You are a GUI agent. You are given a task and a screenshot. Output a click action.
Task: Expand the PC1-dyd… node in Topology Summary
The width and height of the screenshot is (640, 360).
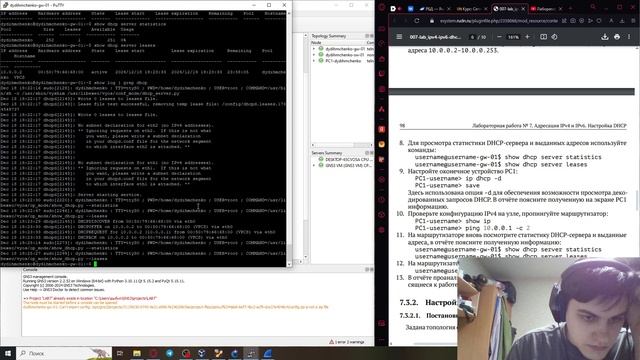click(x=314, y=60)
